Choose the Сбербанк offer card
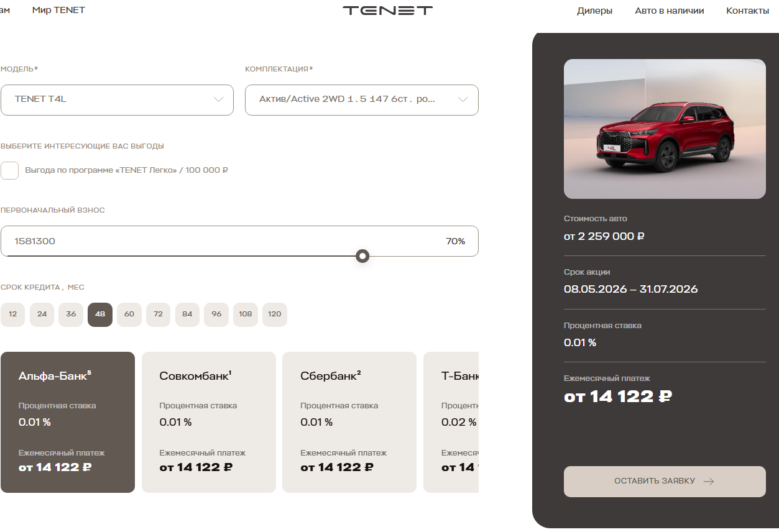The image size is (779, 532). click(349, 422)
